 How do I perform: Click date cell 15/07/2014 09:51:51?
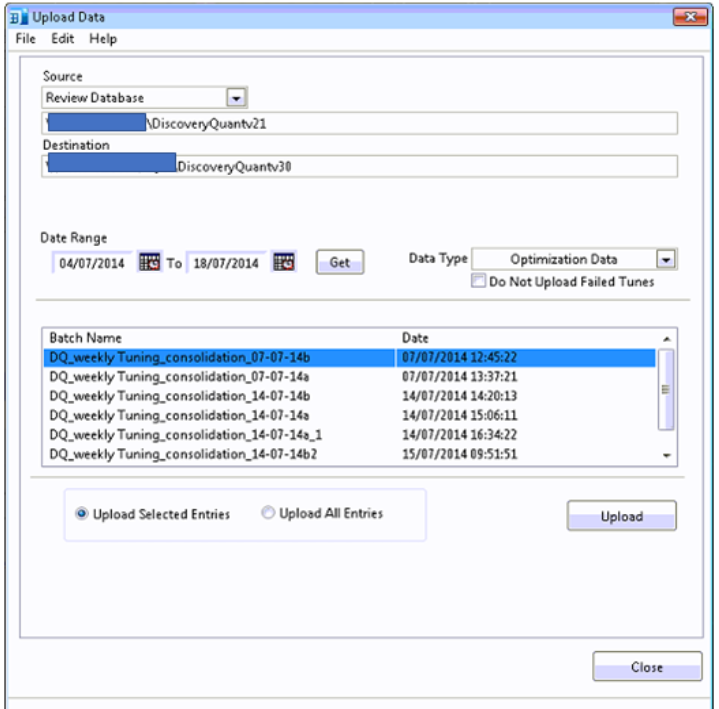[x=459, y=454]
